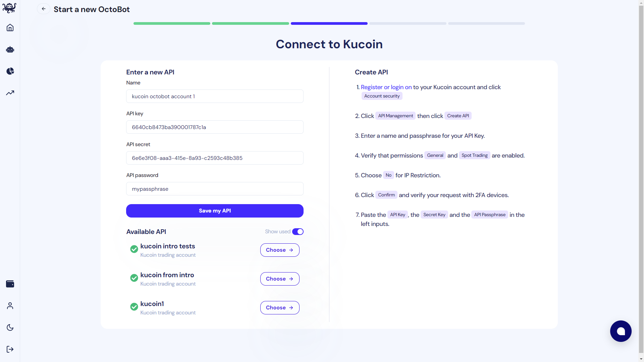Open the OctoBot logo home
Image resolution: width=644 pixels, height=362 pixels.
[9, 8]
